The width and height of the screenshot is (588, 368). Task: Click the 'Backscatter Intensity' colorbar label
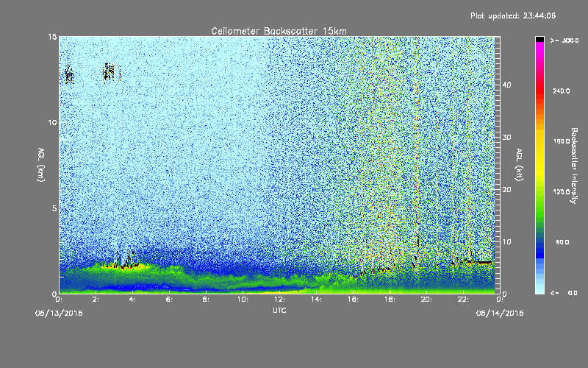coord(574,166)
